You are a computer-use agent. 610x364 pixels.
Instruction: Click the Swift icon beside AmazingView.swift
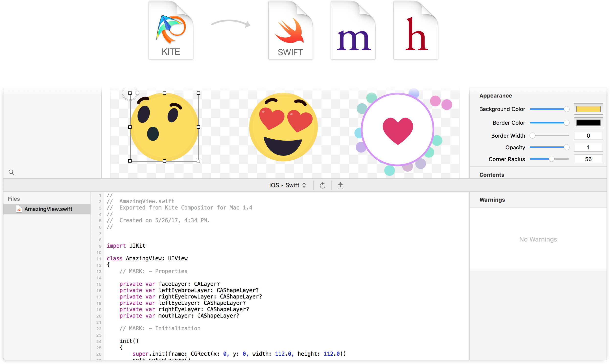[19, 209]
